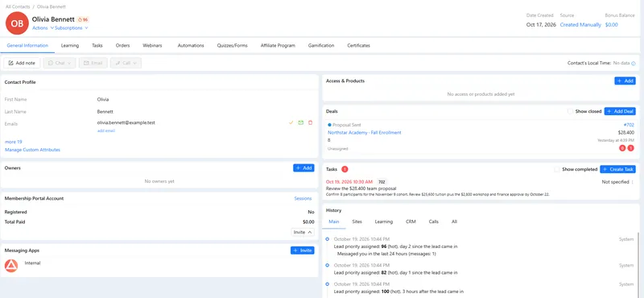Viewport: 644px width, 298px height.
Task: Click the Internal messaging app logo
Action: pos(11,266)
